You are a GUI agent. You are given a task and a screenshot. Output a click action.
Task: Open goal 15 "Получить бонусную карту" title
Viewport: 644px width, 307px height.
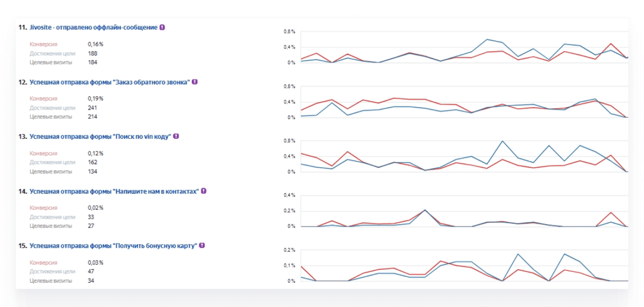point(113,246)
